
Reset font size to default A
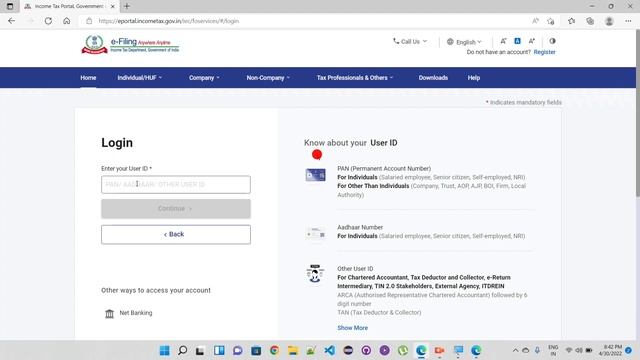[x=517, y=41]
